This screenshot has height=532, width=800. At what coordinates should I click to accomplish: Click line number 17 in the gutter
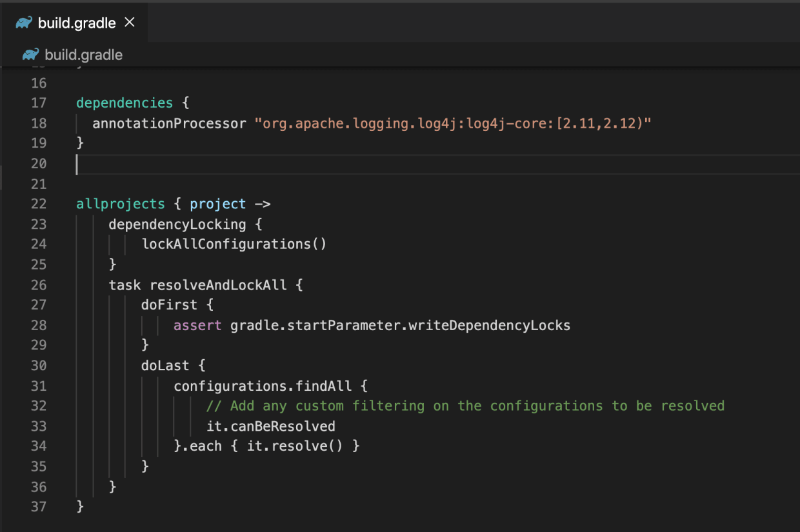39,103
